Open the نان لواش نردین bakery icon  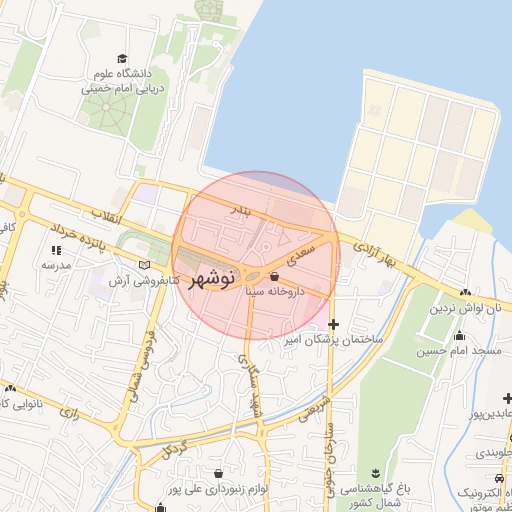pos(465,293)
